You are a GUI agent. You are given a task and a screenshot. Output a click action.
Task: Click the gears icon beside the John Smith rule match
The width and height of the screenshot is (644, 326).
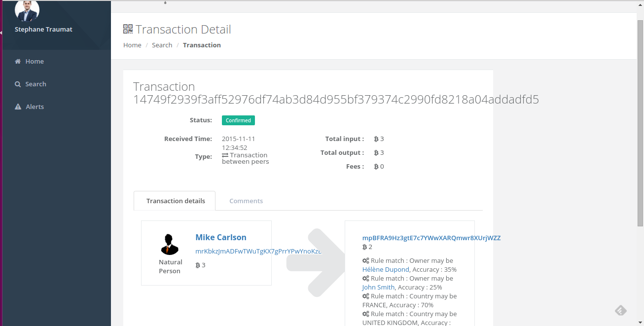point(365,279)
